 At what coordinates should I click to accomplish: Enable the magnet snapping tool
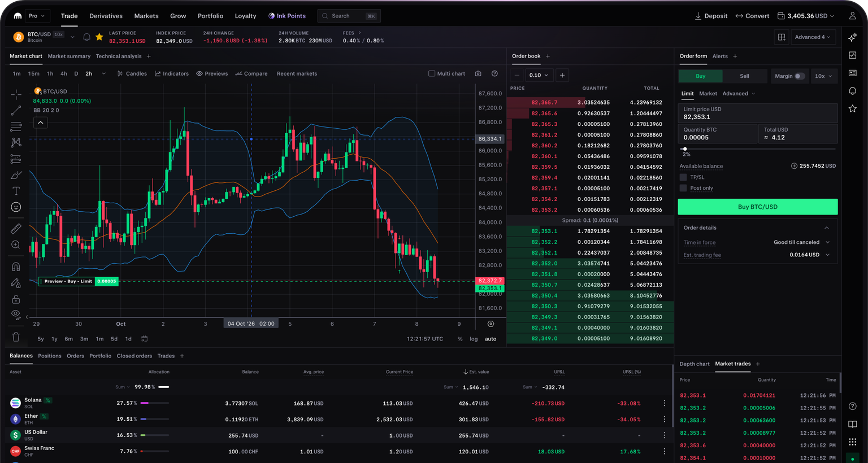tap(16, 267)
